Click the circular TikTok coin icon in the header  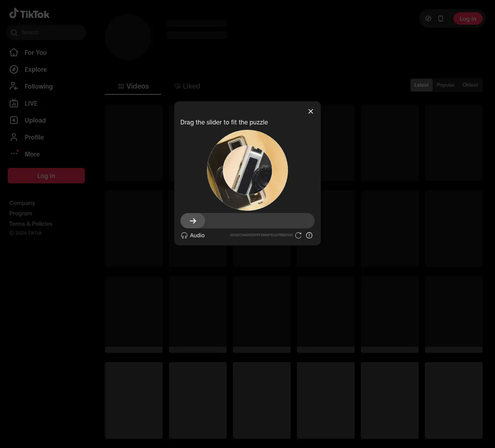pyautogui.click(x=428, y=18)
